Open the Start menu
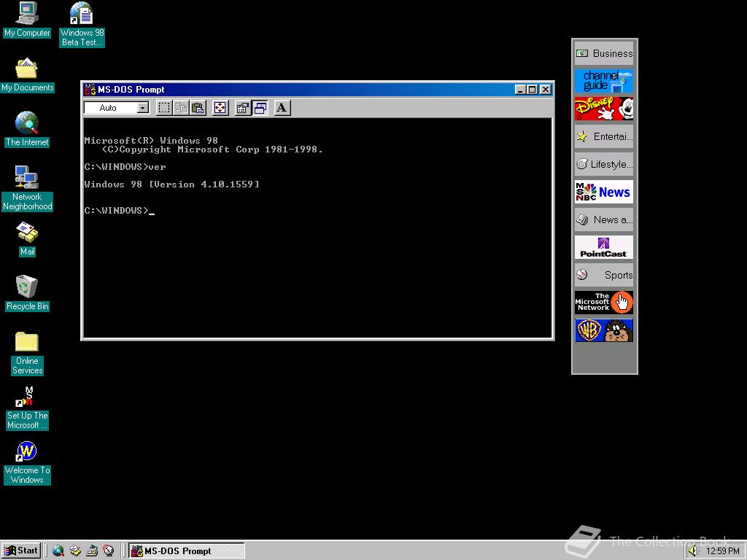The image size is (747, 560). coord(21,551)
